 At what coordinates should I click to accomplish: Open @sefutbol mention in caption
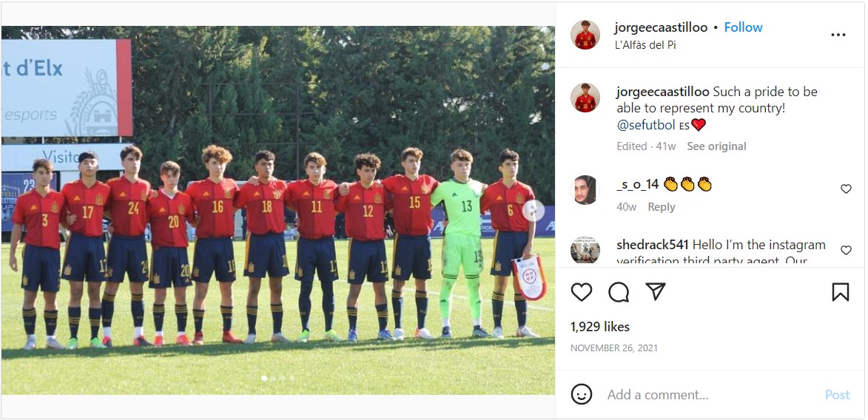click(x=646, y=125)
